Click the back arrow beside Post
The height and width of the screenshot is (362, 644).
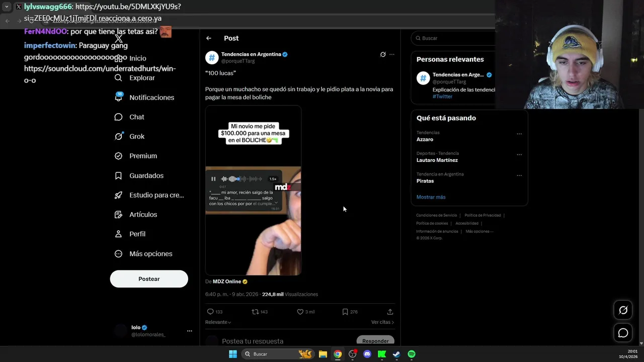click(x=209, y=38)
